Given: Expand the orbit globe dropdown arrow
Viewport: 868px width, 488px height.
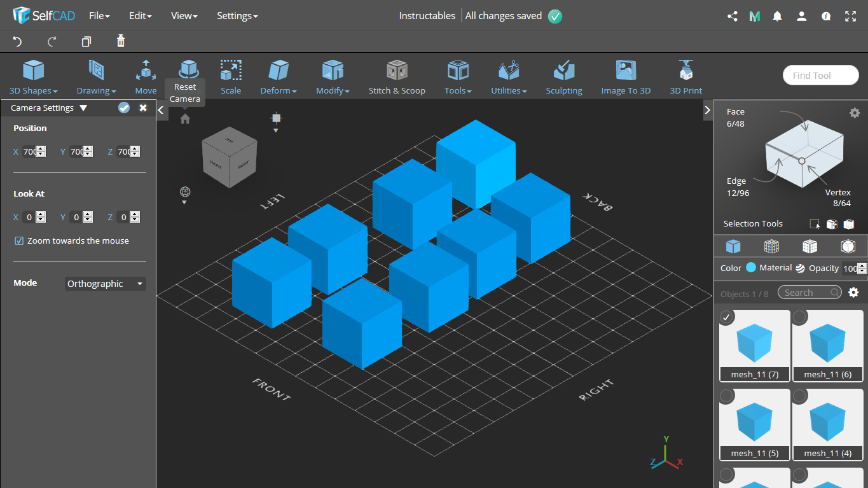Looking at the screenshot, I should [184, 203].
